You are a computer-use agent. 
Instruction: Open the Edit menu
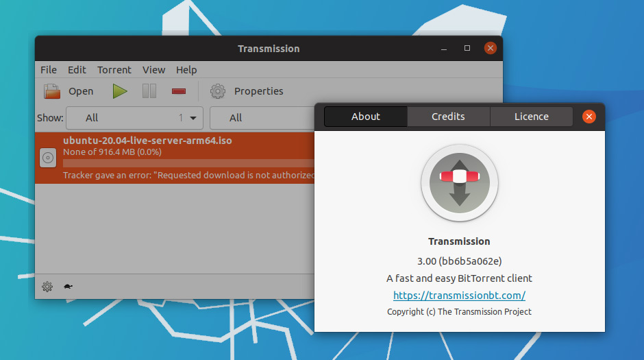coord(77,70)
